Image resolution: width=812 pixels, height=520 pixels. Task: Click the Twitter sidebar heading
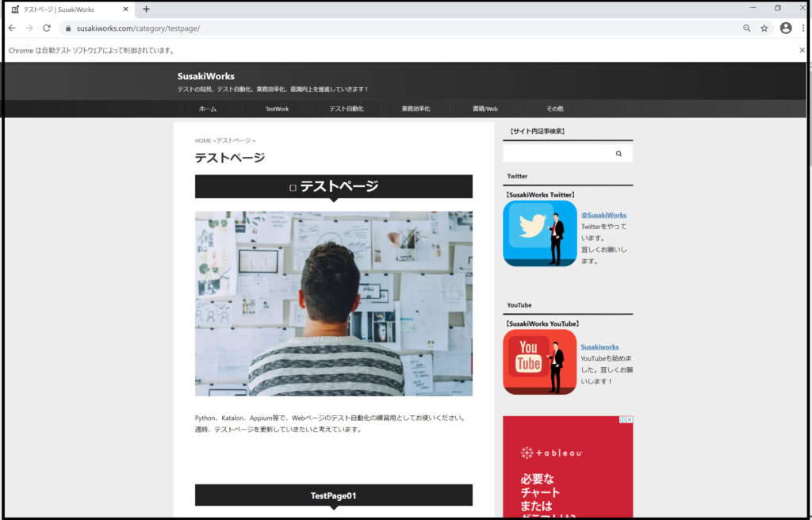tap(517, 176)
